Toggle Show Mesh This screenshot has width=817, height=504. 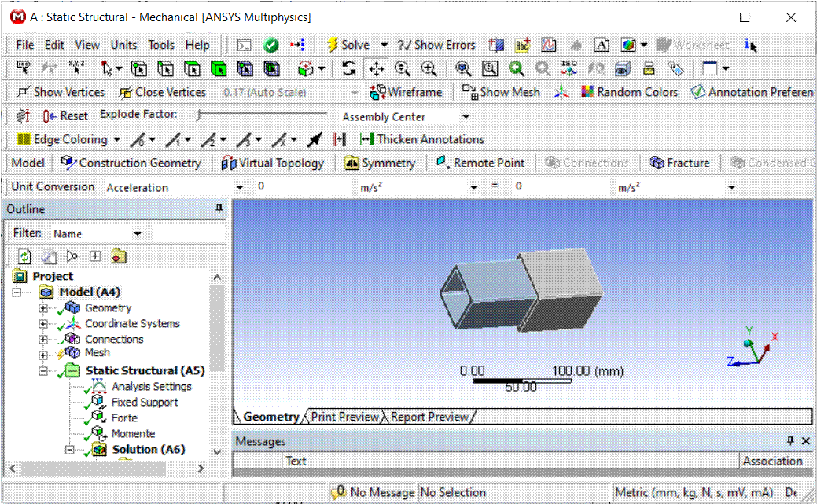tap(501, 92)
